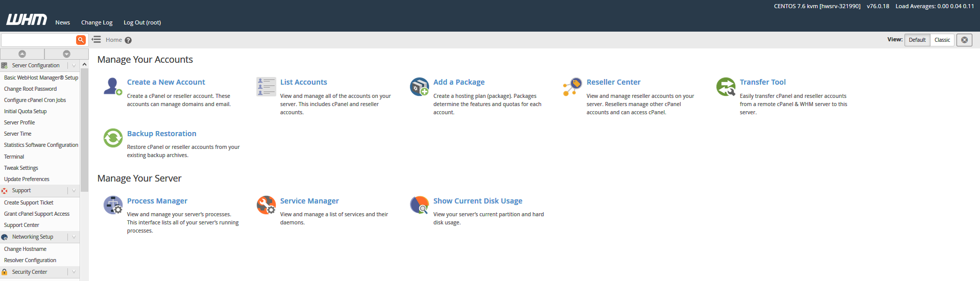Viewport: 980px width, 281px height.
Task: Open Server Profile in sidebar
Action: pyautogui.click(x=19, y=122)
